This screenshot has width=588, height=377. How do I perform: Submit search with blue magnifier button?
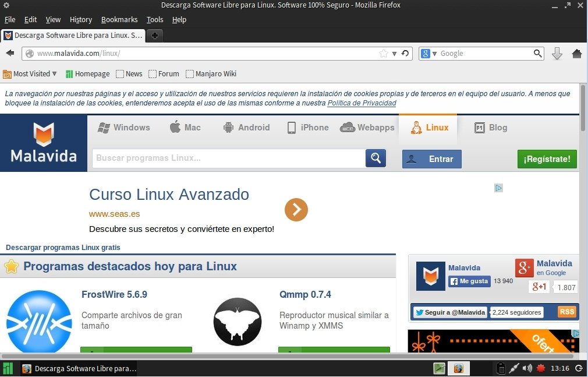[376, 158]
